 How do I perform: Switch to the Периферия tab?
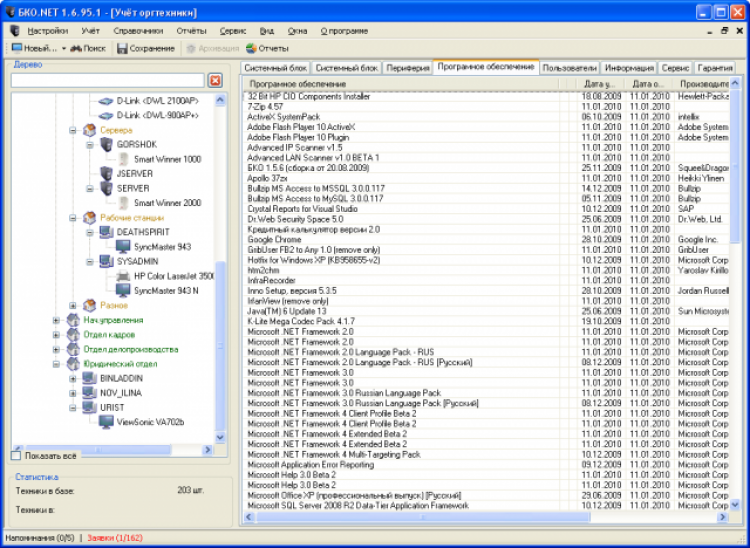(x=408, y=68)
